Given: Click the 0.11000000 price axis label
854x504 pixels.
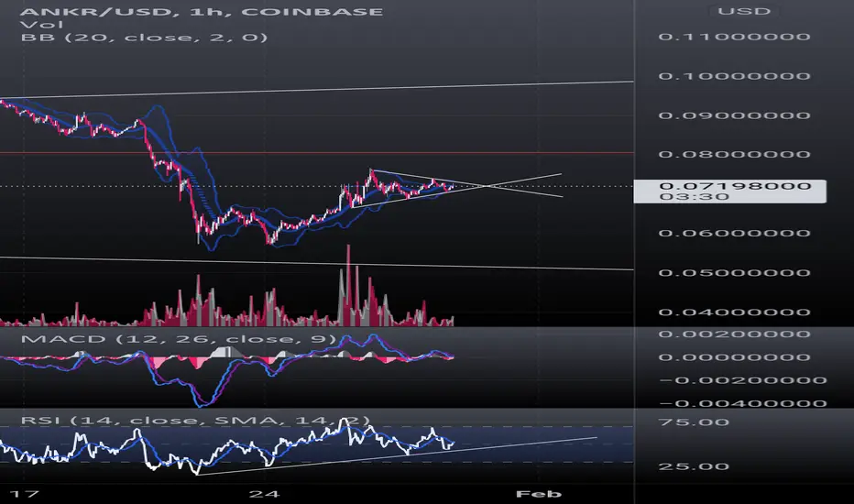Looking at the screenshot, I should tap(734, 37).
